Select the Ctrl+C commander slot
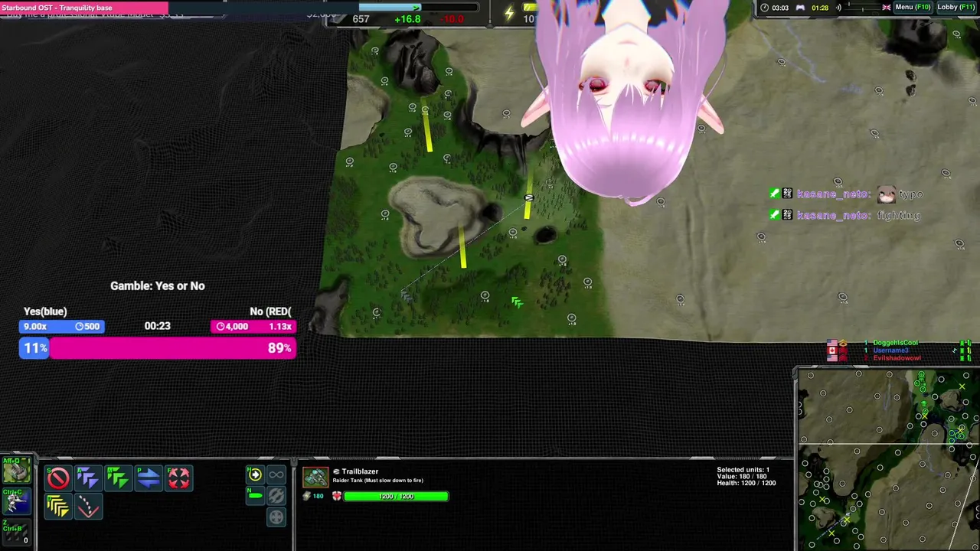This screenshot has width=980, height=551. [16, 500]
